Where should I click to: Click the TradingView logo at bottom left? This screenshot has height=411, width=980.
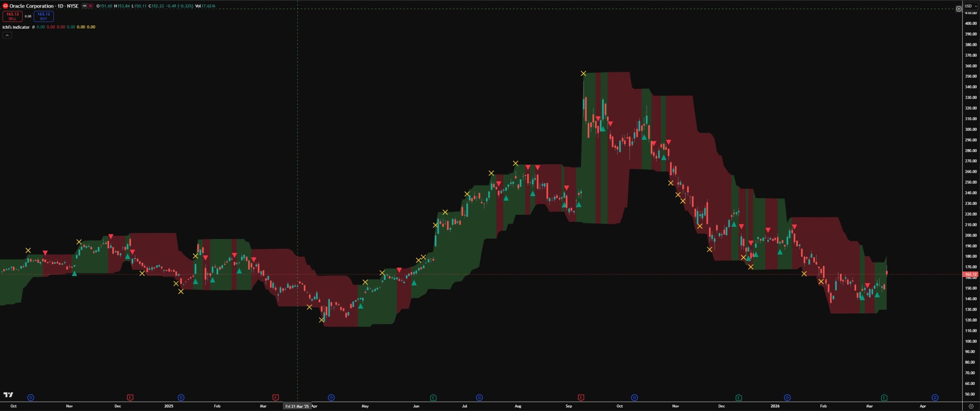point(9,395)
